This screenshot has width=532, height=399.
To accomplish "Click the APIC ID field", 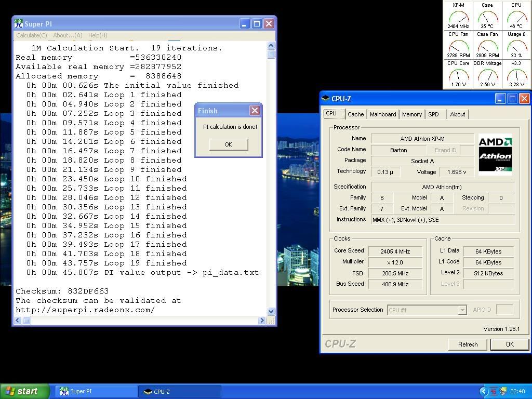I will tap(504, 310).
